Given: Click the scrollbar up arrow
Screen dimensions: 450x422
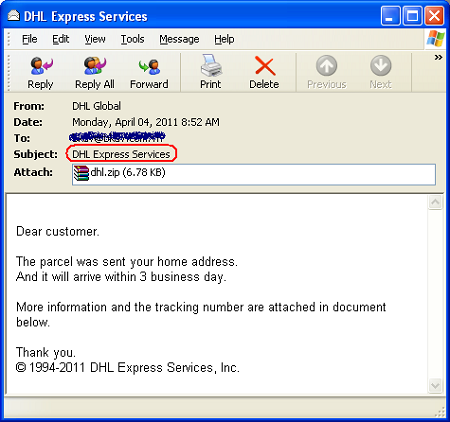Looking at the screenshot, I should pos(435,202).
